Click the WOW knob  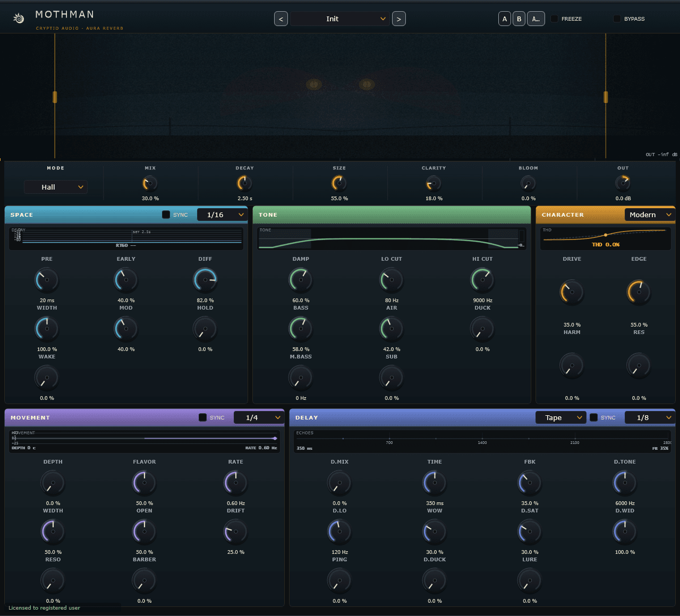435,532
